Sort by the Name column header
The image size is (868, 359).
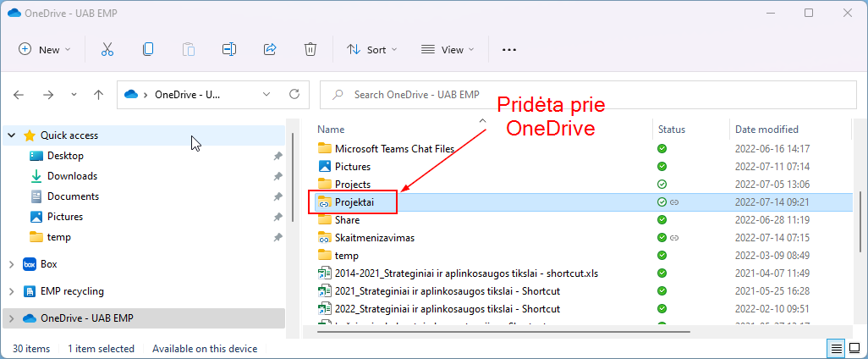(x=331, y=130)
